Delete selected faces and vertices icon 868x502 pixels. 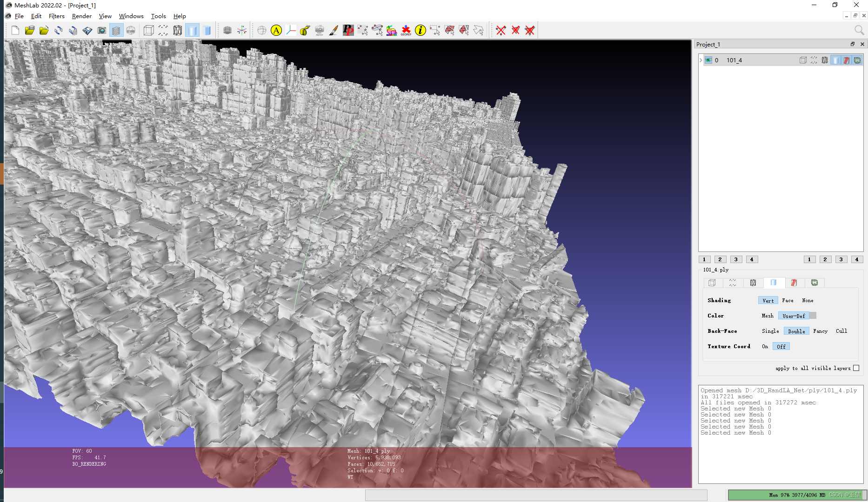(x=530, y=31)
